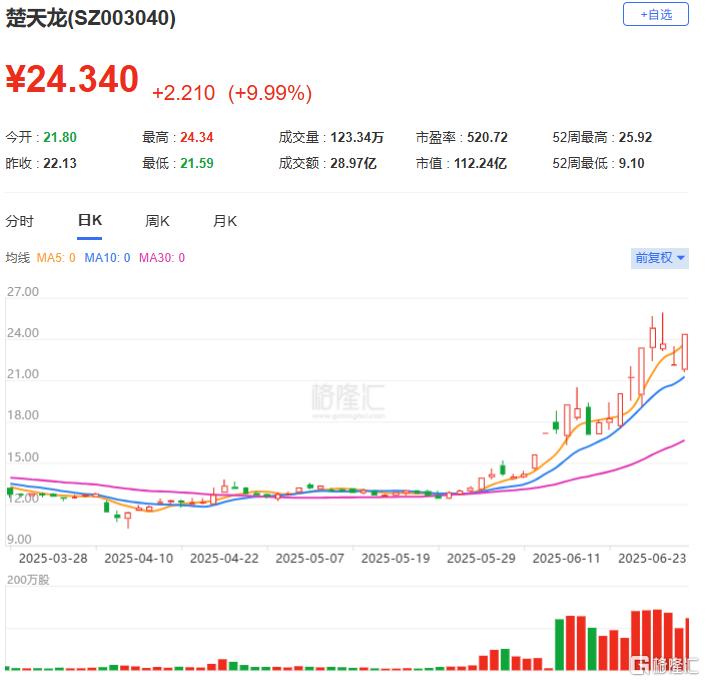The image size is (705, 682).
Task: Click the last red volume bar
Action: pos(687,644)
